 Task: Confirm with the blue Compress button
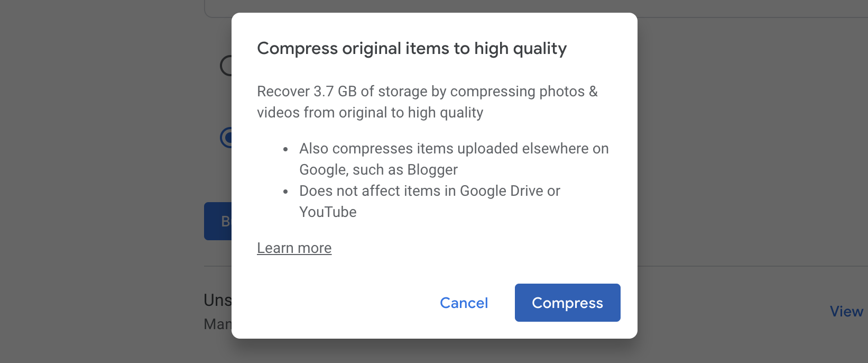(x=567, y=303)
